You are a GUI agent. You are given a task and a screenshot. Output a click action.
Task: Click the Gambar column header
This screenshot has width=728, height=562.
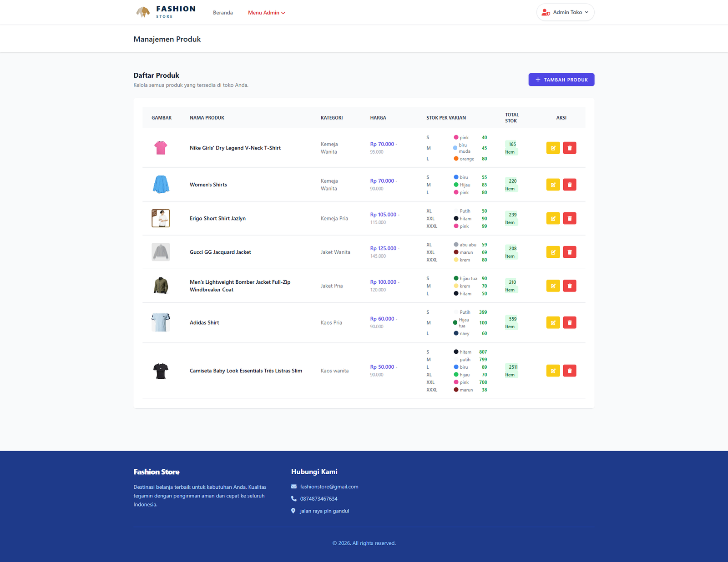pyautogui.click(x=162, y=118)
